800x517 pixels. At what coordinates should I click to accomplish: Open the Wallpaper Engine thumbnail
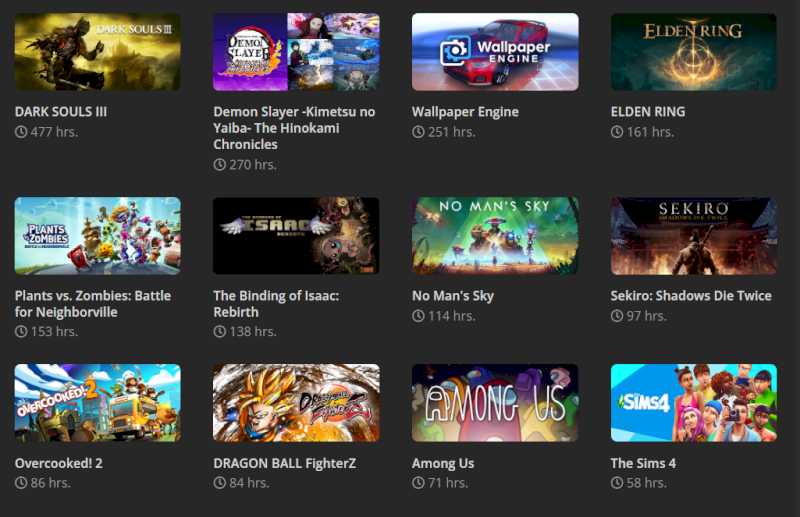click(x=495, y=52)
